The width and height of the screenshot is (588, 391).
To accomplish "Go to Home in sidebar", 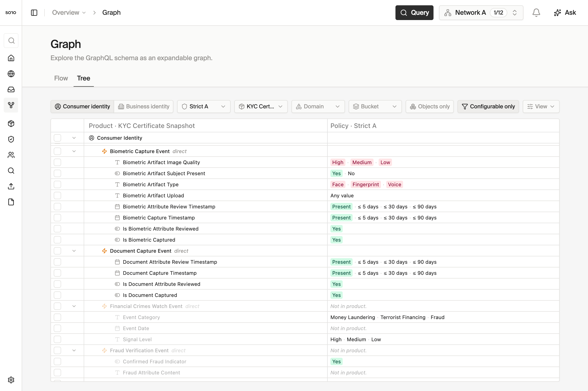I will 11,58.
